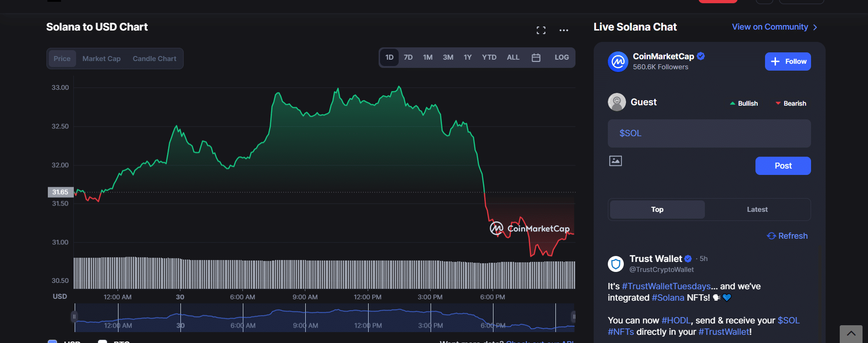
Task: Switch chat feed to Top
Action: pyautogui.click(x=657, y=210)
